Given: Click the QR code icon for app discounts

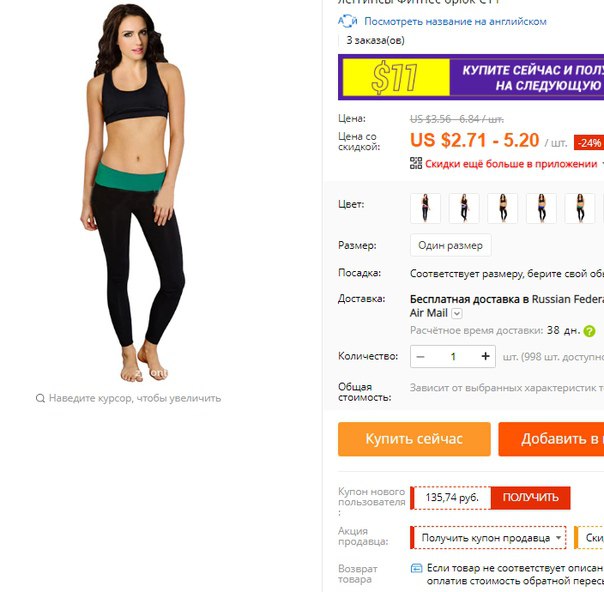Looking at the screenshot, I should coord(416,163).
